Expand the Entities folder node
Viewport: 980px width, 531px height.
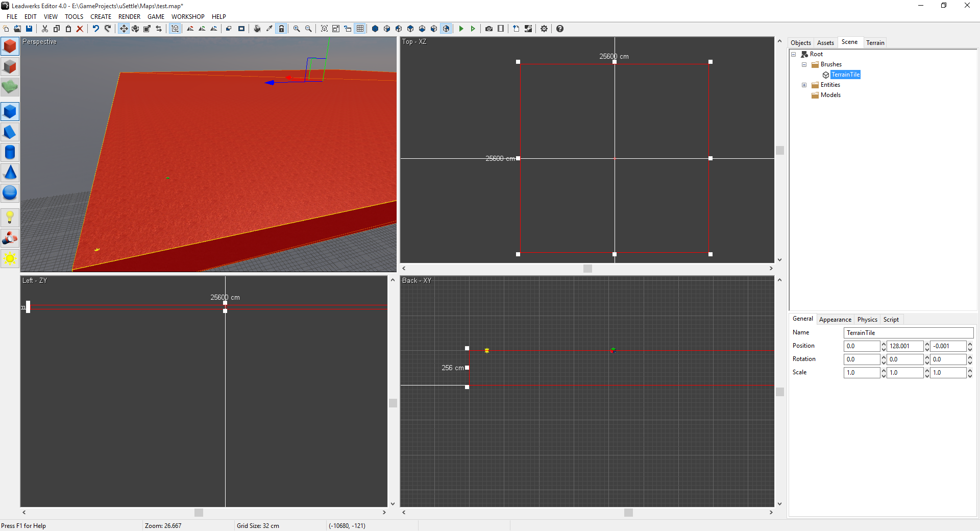click(804, 85)
